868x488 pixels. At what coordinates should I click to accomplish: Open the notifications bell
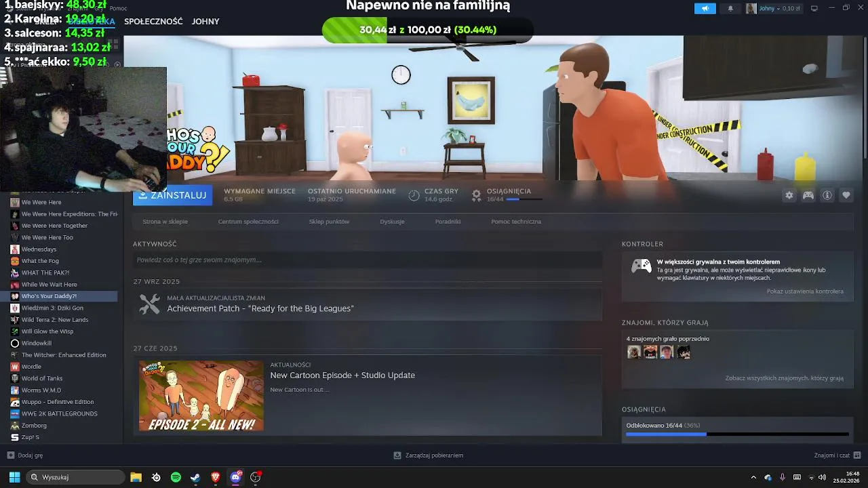pyautogui.click(x=730, y=8)
